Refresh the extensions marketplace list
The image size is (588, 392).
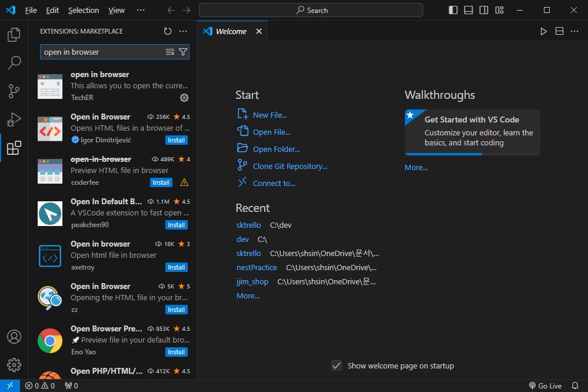point(168,31)
